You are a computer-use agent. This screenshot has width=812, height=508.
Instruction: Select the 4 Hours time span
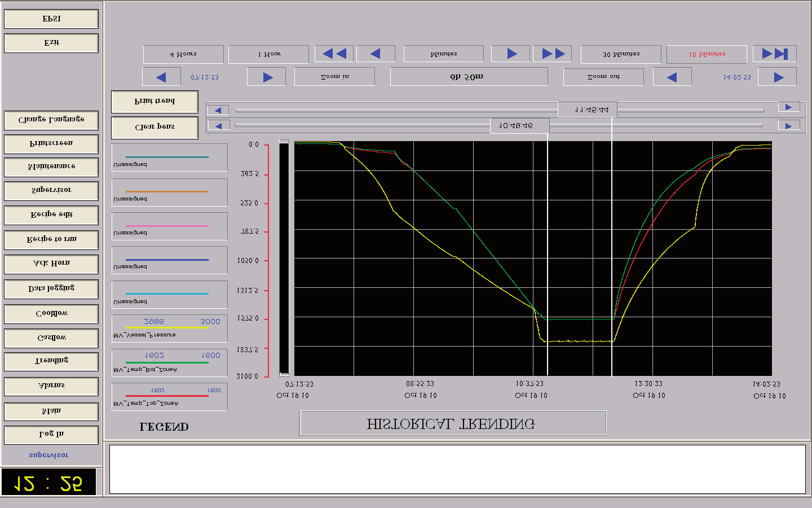click(183, 54)
